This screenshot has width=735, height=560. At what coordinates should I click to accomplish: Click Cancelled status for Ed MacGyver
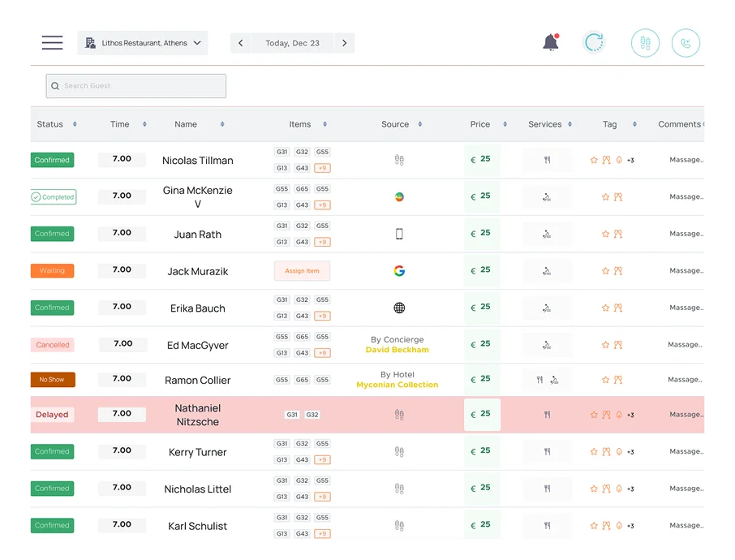tap(52, 345)
